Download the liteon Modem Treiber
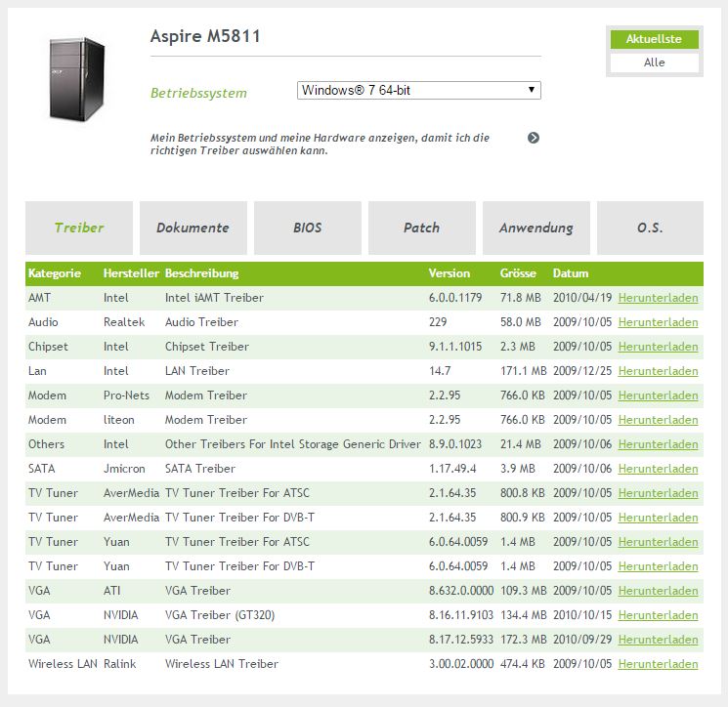This screenshot has width=728, height=707. coord(658,420)
